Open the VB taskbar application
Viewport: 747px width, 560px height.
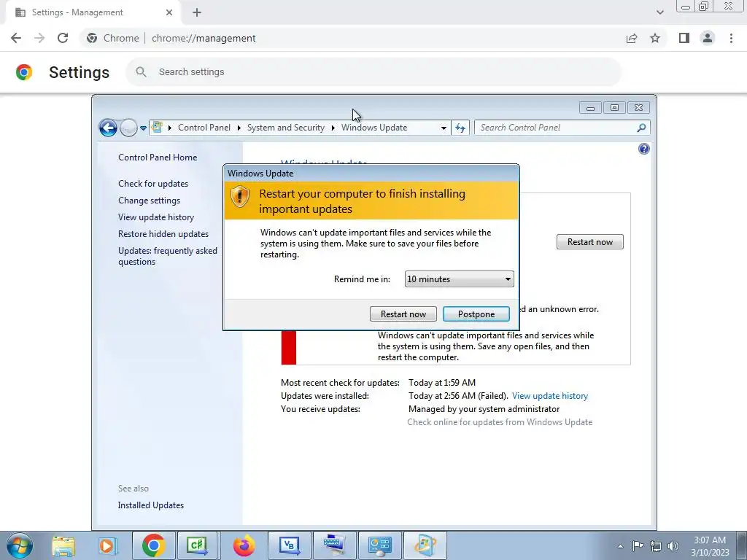pyautogui.click(x=289, y=545)
